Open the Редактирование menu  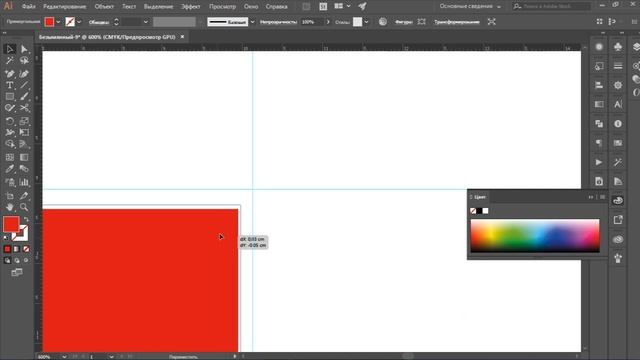(64, 7)
